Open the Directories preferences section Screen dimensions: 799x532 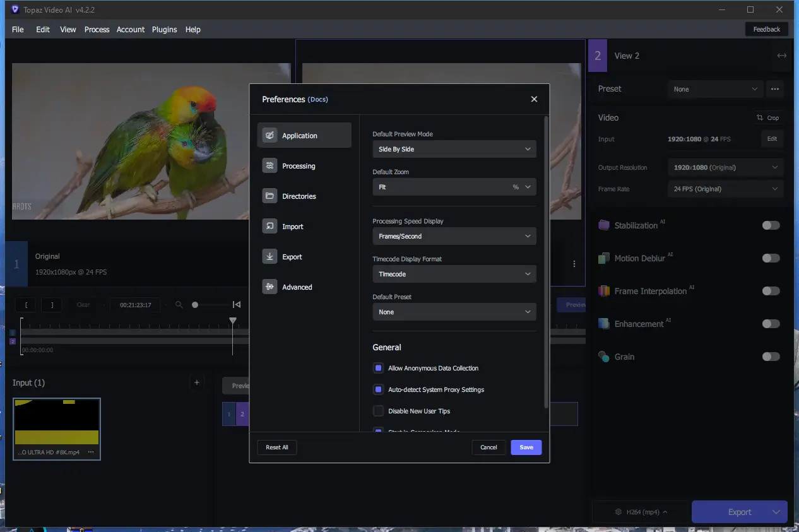[x=304, y=196]
